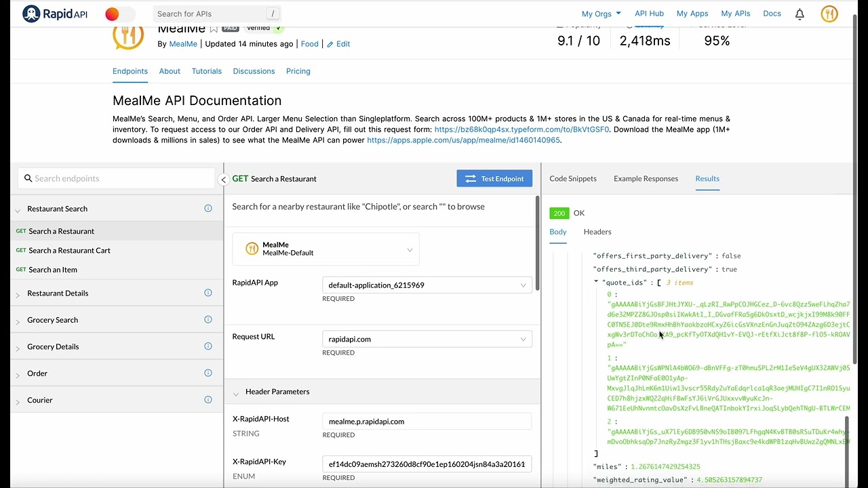Open the Pricing tab
This screenshot has height=488, width=868.
[x=298, y=71]
